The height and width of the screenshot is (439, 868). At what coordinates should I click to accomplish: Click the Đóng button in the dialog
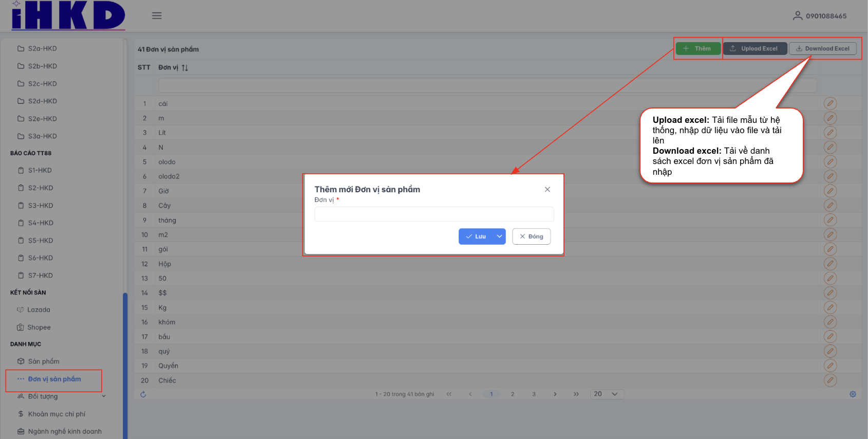pos(531,236)
